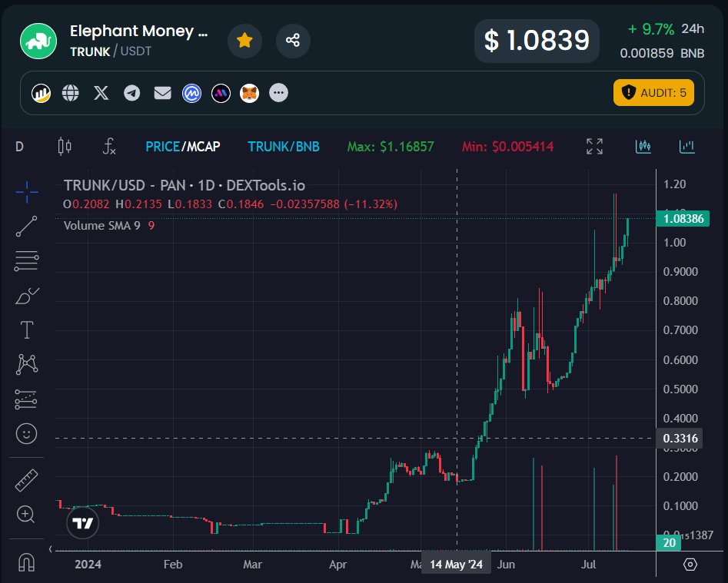Open the project website globe icon
The width and height of the screenshot is (728, 583).
[x=71, y=93]
